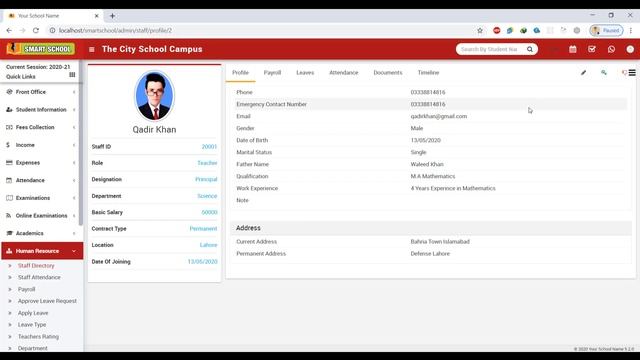This screenshot has width=640, height=360.
Task: Open WhatsApp icon in header
Action: [611, 49]
